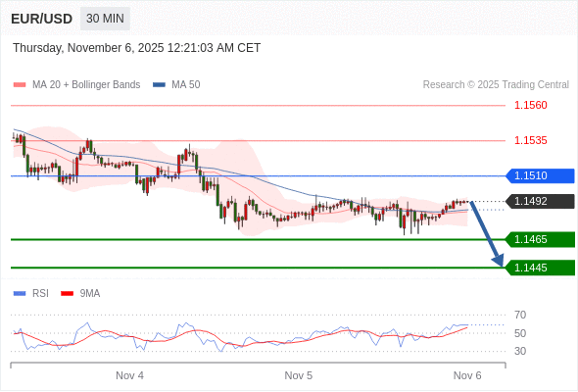
Task: Click the green 1.1445 support price tag
Action: click(x=540, y=268)
